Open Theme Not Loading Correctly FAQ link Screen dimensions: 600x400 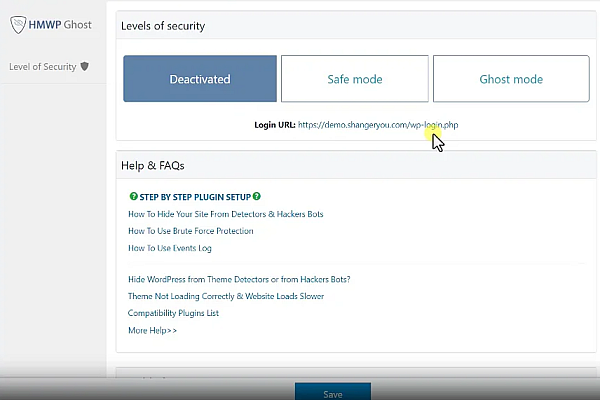[x=226, y=296]
